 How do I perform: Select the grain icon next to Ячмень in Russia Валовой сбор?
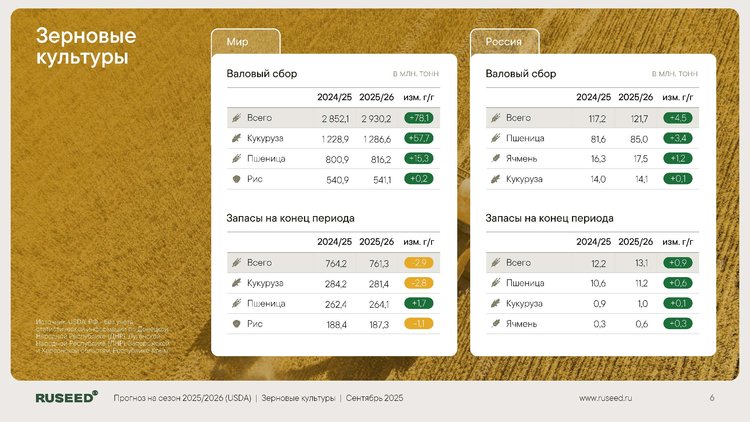coord(495,158)
